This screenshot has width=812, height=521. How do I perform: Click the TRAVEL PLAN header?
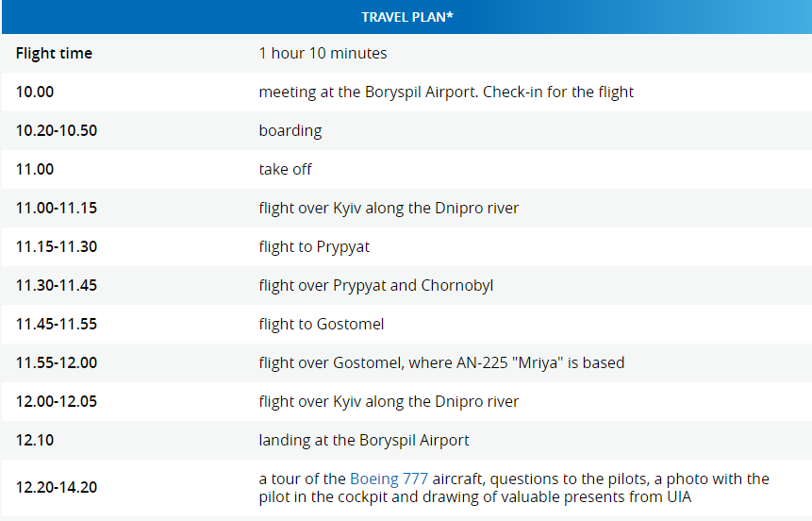pos(406,17)
